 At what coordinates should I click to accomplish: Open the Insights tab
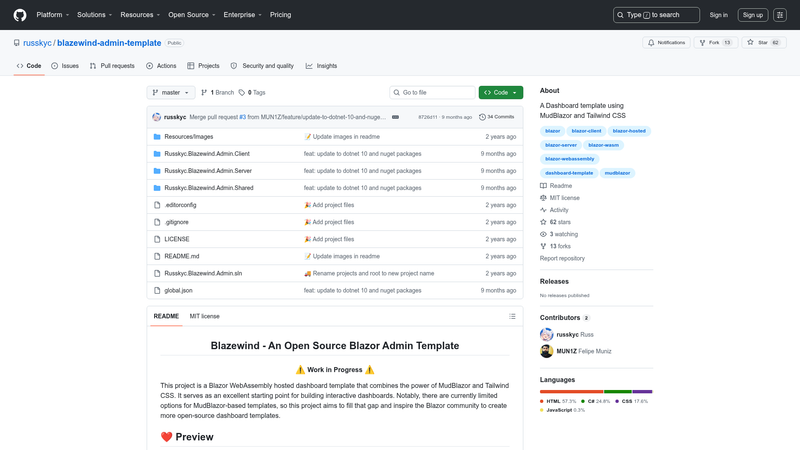[321, 66]
